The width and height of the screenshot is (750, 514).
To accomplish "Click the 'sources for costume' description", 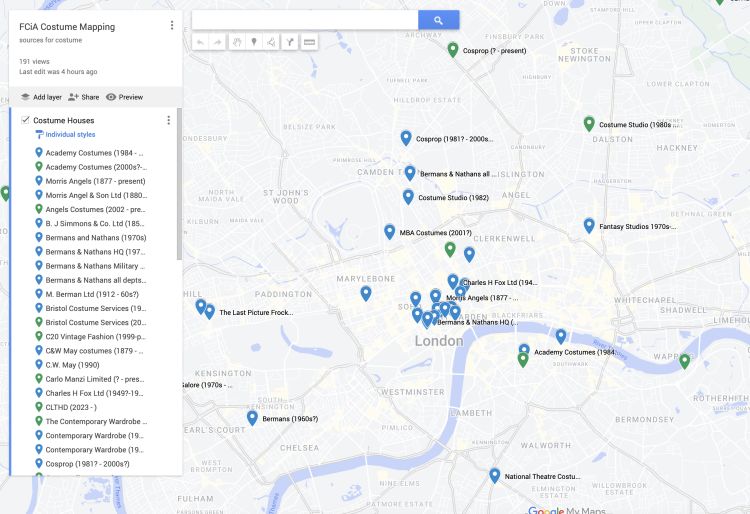I will pos(50,40).
